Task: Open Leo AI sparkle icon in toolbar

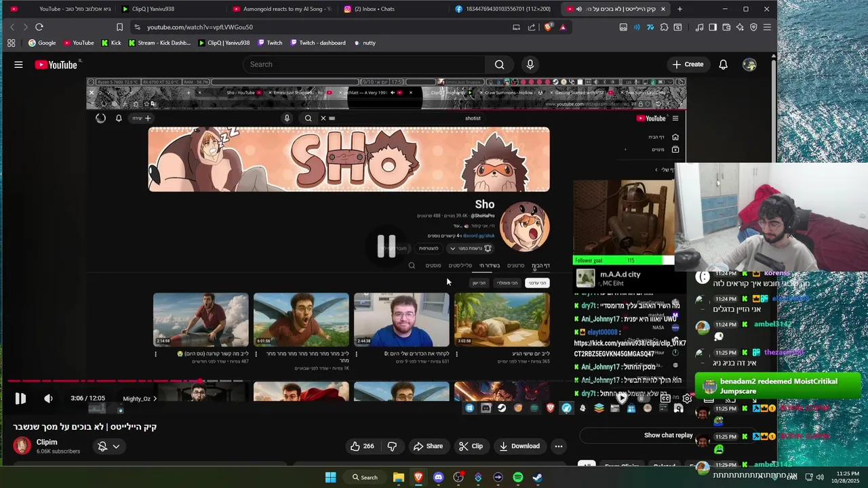Action: click(740, 27)
